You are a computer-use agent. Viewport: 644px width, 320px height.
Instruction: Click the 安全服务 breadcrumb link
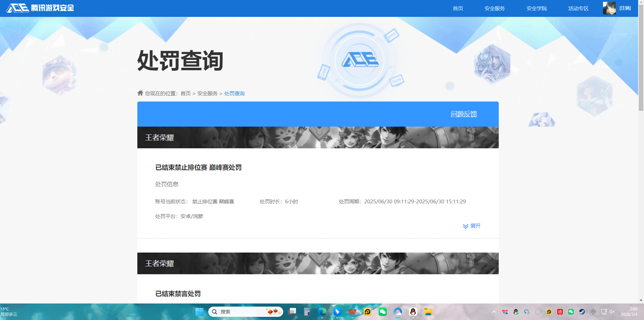click(207, 93)
